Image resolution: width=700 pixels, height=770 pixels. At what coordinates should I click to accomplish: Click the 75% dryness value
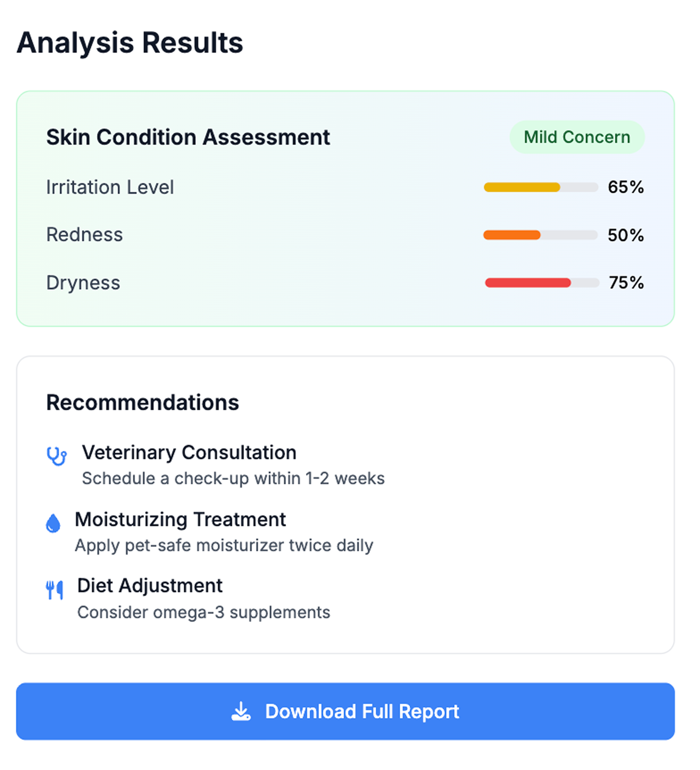pos(626,283)
